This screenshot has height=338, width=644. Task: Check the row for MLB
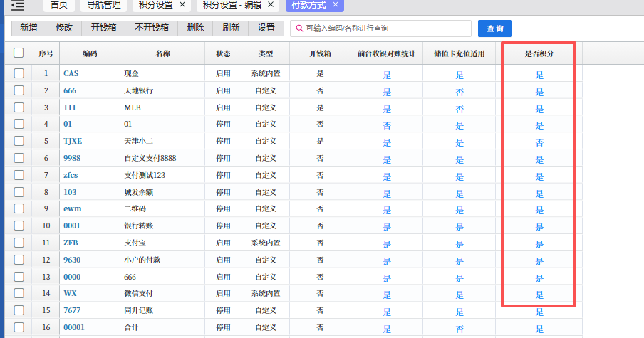coord(19,107)
